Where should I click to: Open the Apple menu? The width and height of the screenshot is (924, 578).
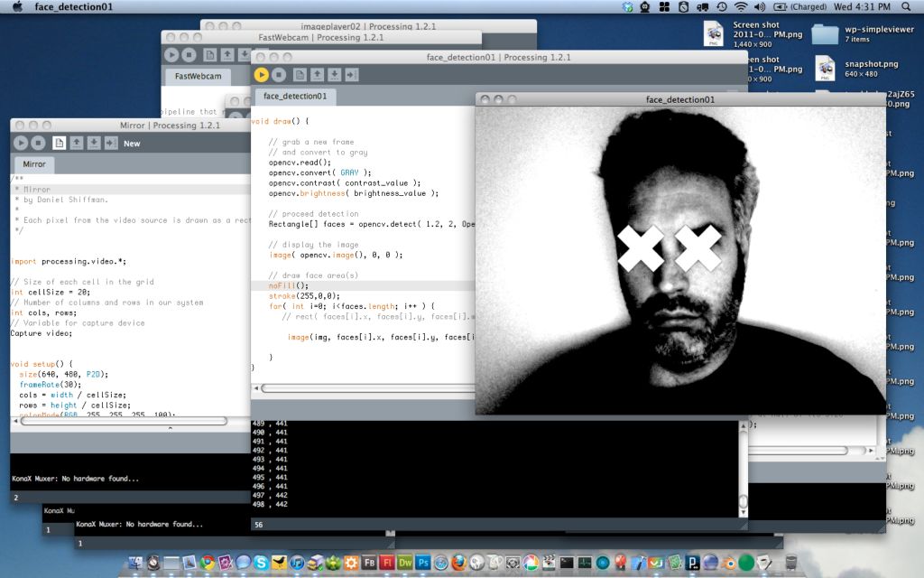(x=17, y=7)
